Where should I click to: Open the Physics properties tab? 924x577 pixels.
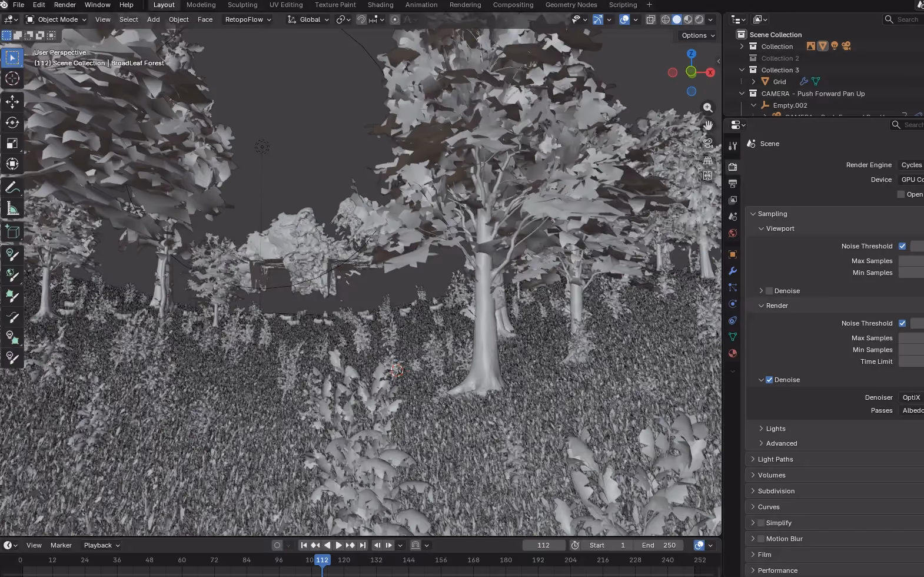733,304
